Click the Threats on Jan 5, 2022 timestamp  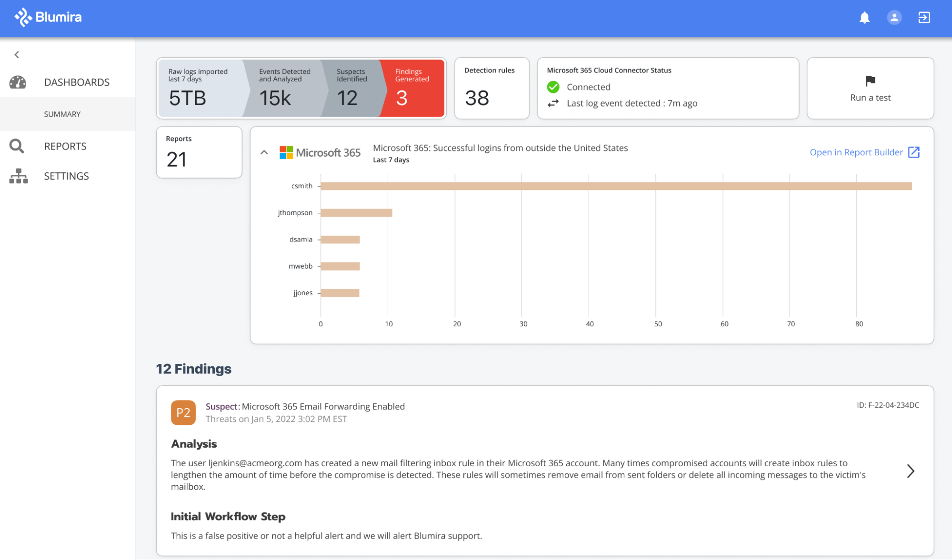276,419
